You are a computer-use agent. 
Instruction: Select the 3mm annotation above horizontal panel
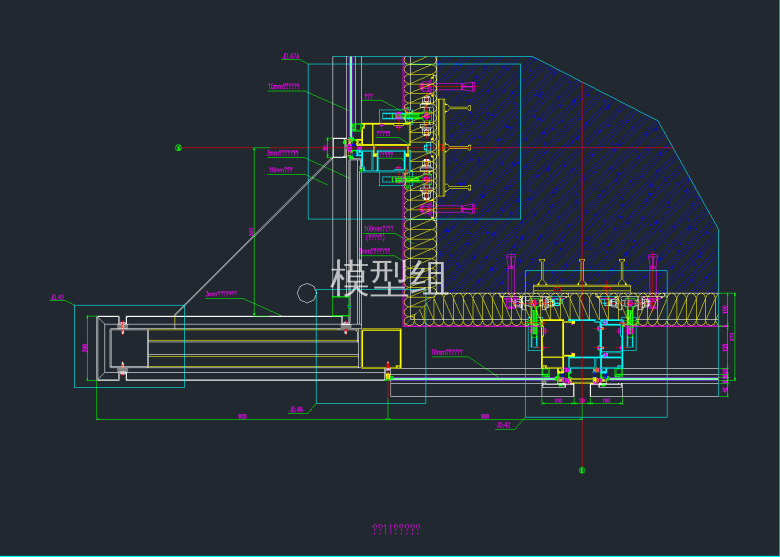click(x=221, y=295)
